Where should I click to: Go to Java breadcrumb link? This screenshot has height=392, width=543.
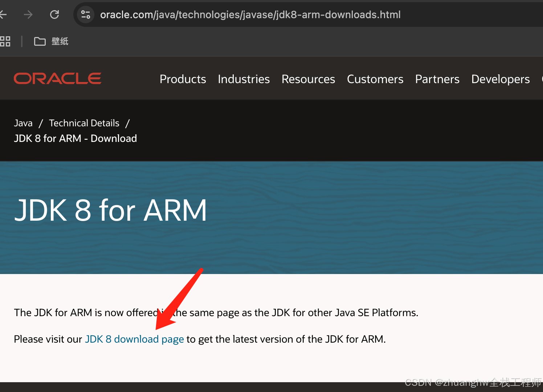coord(23,123)
